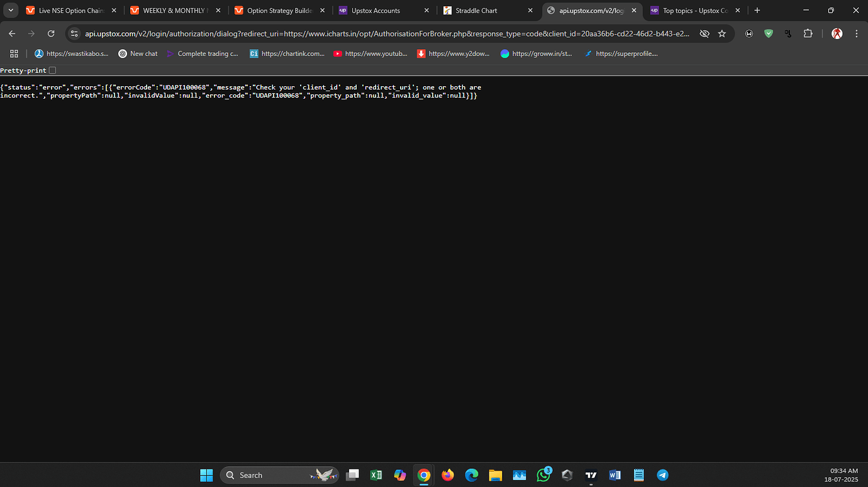868x487 pixels.
Task: Click the Wayback Machine extension icon
Action: (x=748, y=33)
